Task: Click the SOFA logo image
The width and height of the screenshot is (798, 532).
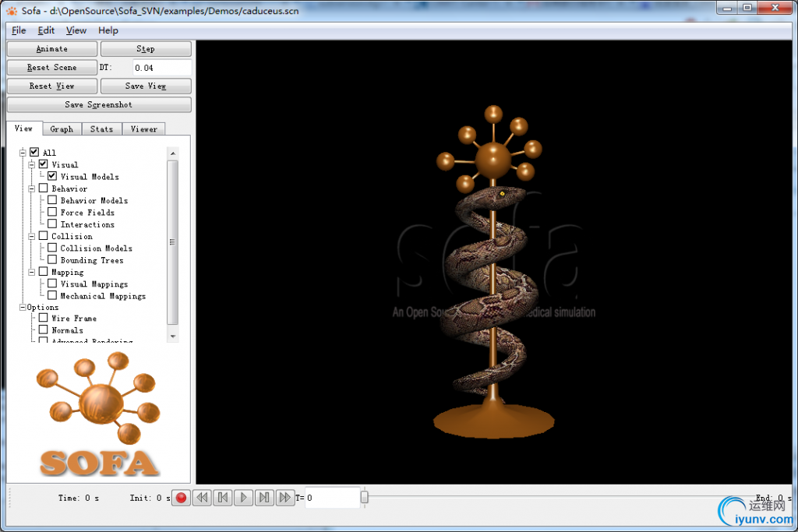Action: tap(99, 414)
